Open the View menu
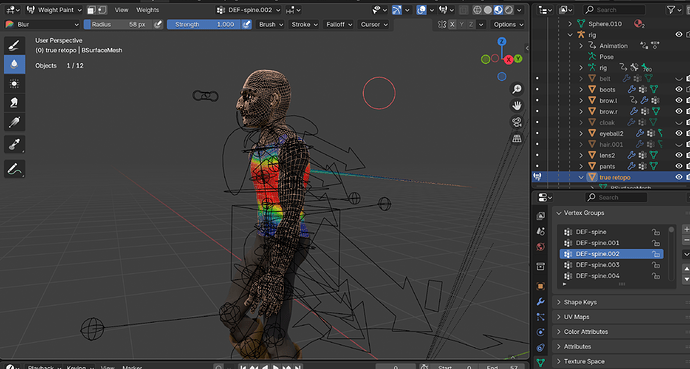 [121, 10]
